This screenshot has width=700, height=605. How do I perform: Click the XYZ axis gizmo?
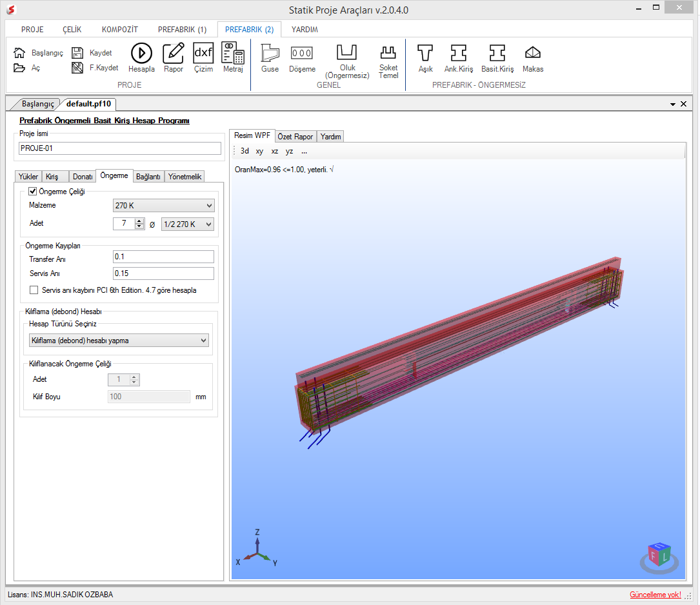tap(257, 548)
